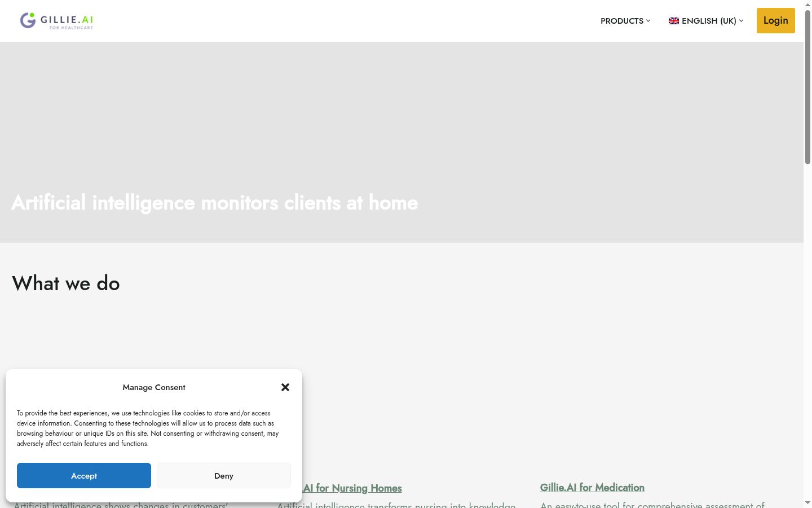Click the 'What we do' heading
The image size is (812, 508).
point(66,283)
